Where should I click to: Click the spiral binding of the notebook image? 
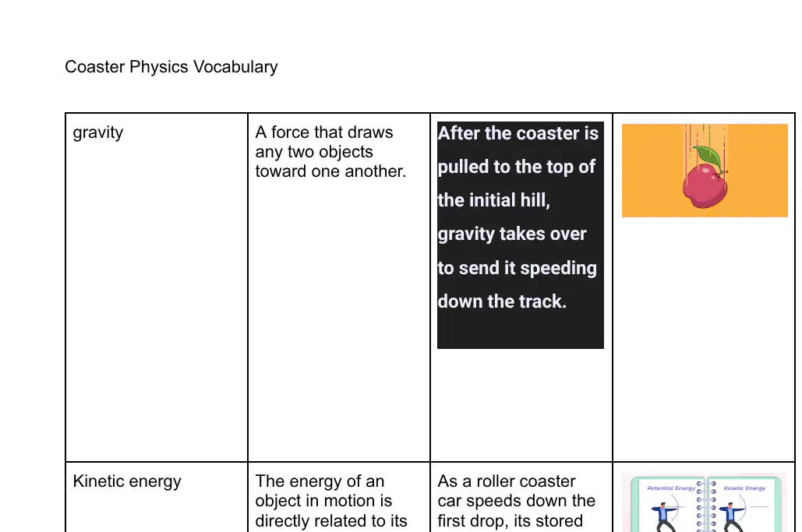coord(706,506)
